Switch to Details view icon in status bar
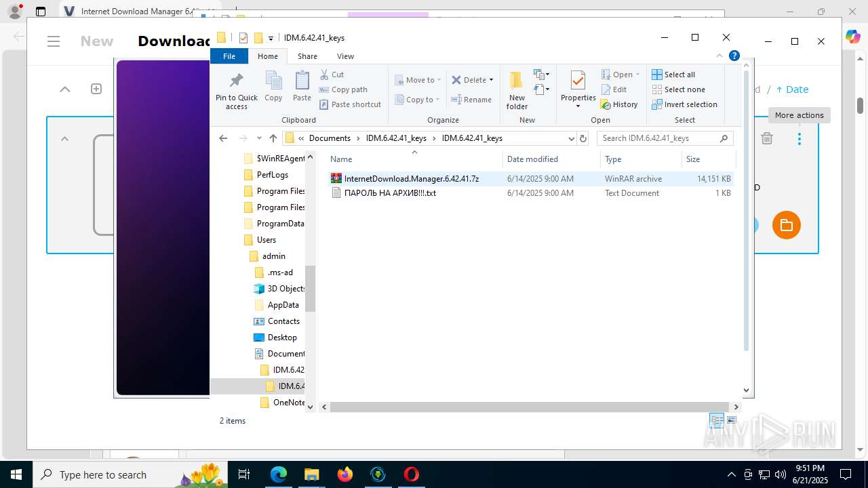Viewport: 868px width, 488px height. coord(717,421)
